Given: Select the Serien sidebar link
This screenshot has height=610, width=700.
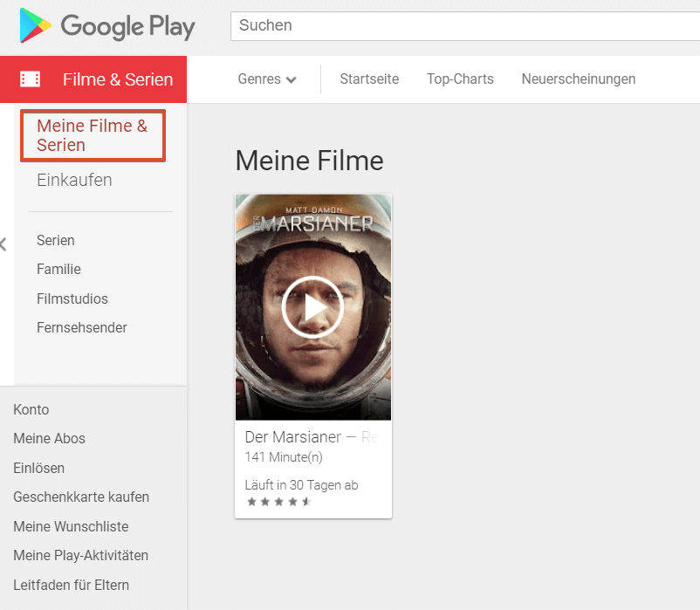Looking at the screenshot, I should point(55,240).
